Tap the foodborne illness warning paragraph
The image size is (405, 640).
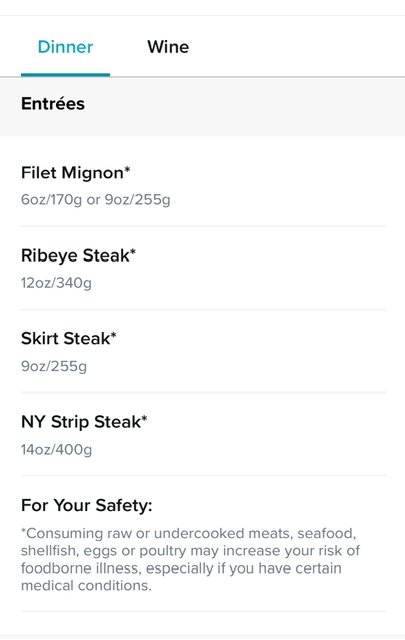(191, 559)
